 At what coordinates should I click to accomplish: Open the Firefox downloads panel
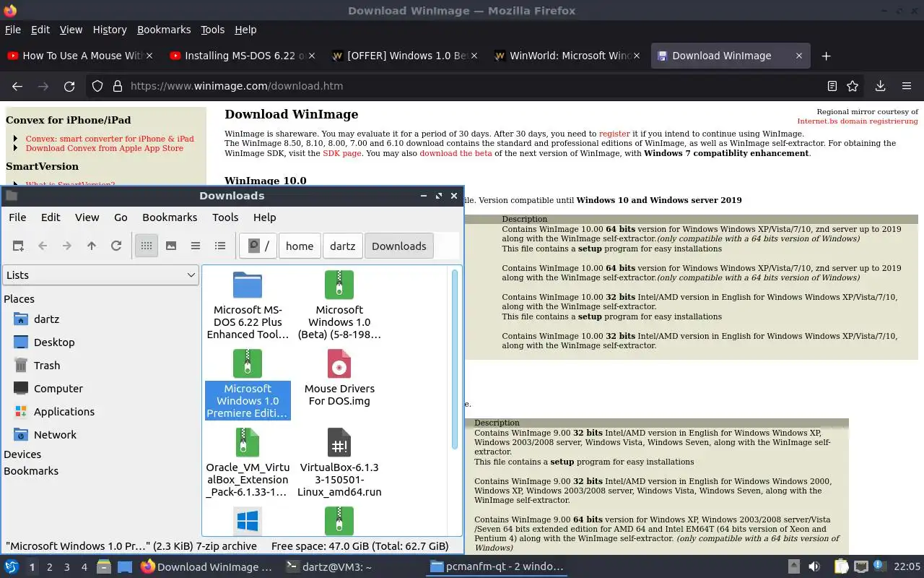click(880, 86)
